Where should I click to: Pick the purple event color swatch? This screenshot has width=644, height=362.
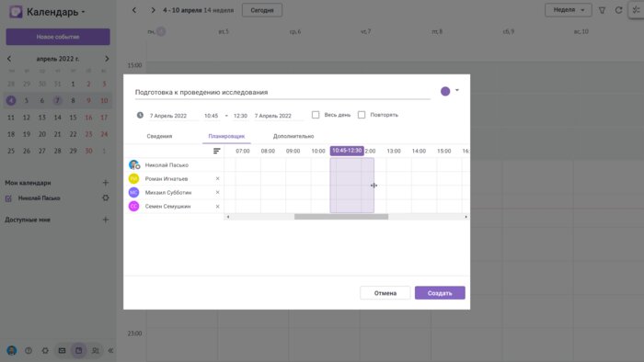coord(445,91)
